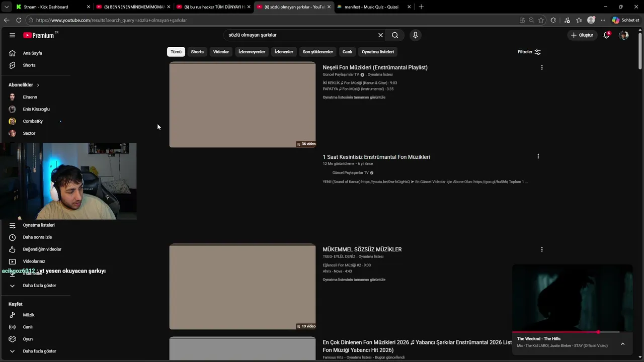The width and height of the screenshot is (644, 362).
Task: Open the tab list dropdown in browser
Action: pos(7,7)
